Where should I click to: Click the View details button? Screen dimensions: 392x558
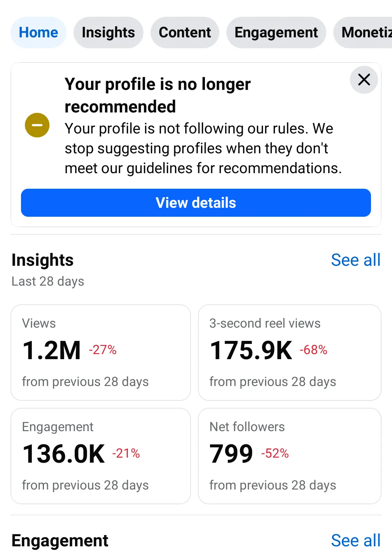click(196, 203)
